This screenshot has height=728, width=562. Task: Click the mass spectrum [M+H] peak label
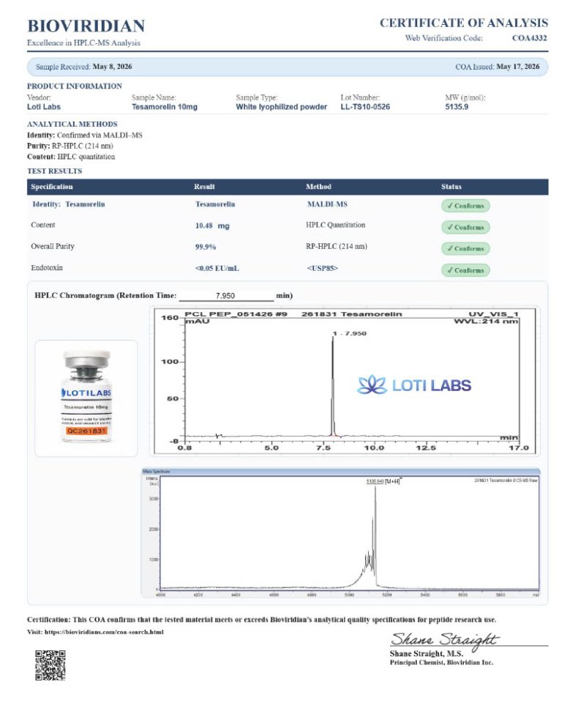tap(383, 481)
